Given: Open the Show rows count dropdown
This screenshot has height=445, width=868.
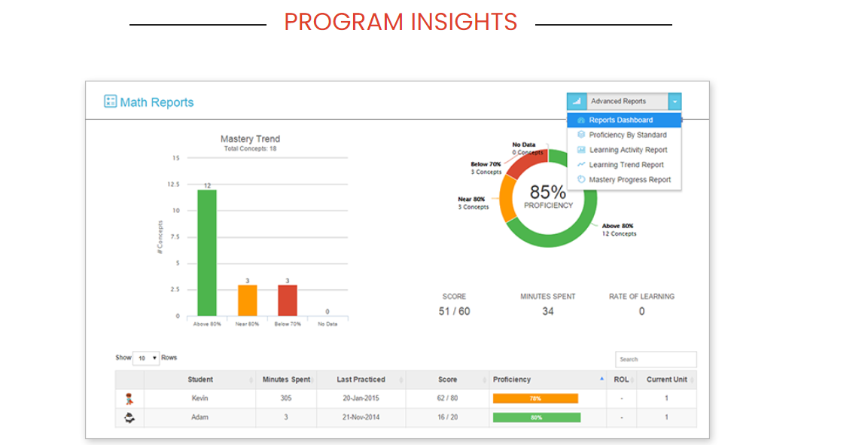Looking at the screenshot, I should point(146,358).
